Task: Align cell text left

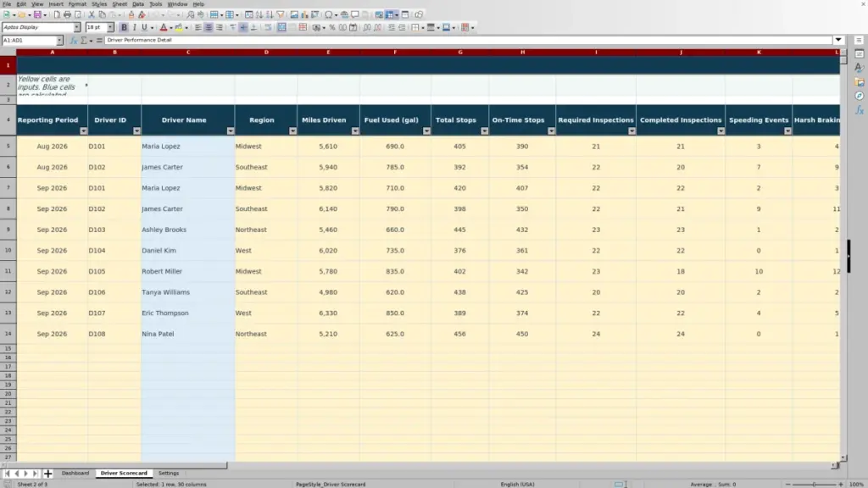Action: (x=198, y=27)
